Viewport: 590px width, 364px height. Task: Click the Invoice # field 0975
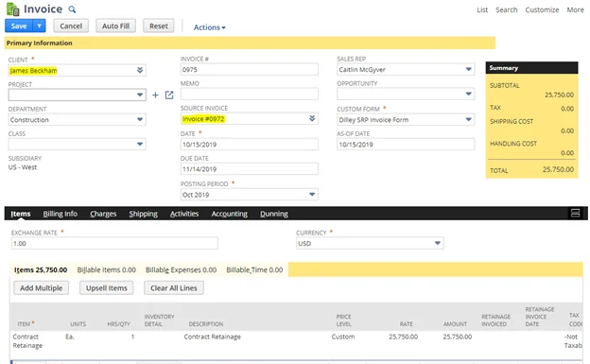249,70
